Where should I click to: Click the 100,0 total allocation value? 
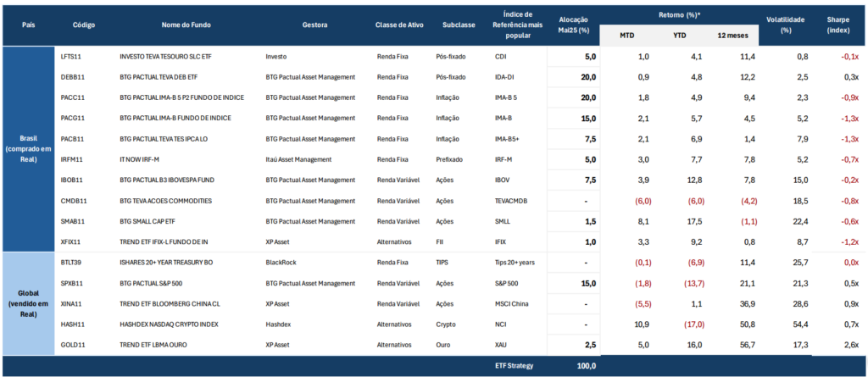tap(587, 366)
